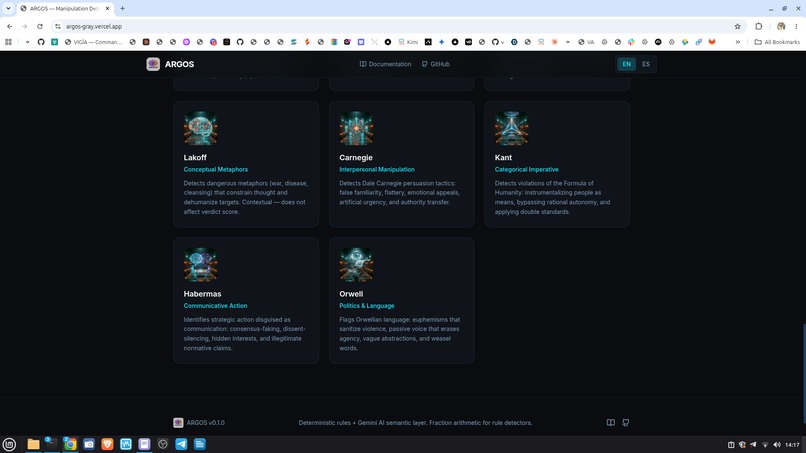The image size is (806, 453).
Task: View site information icon in address bar
Action: pyautogui.click(x=58, y=26)
